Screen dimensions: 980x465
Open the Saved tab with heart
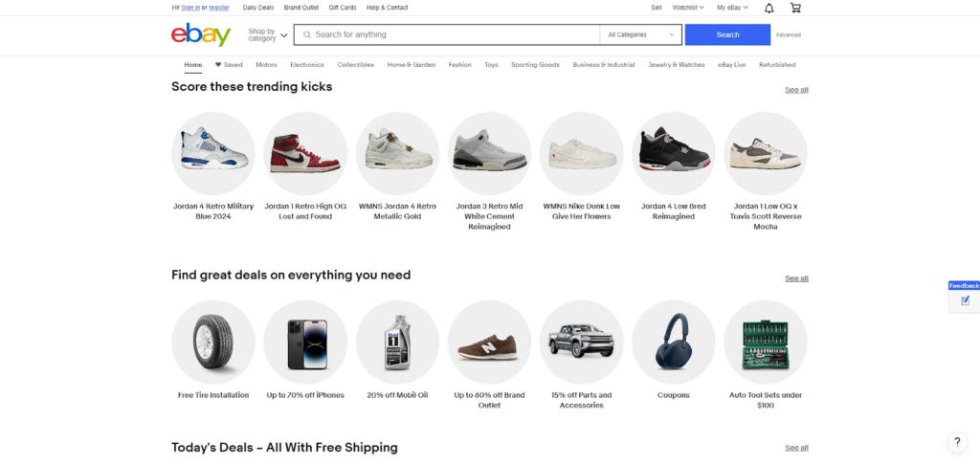[229, 65]
